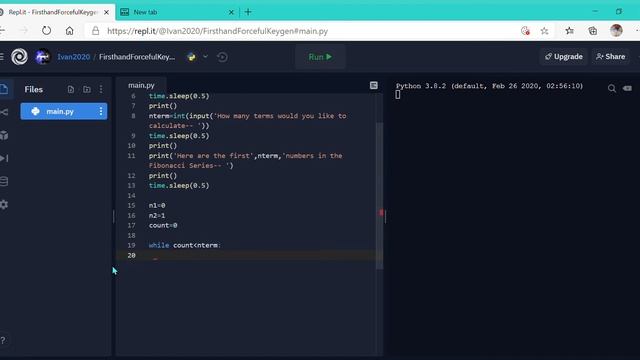Open the Version control sidebar icon

[4, 112]
